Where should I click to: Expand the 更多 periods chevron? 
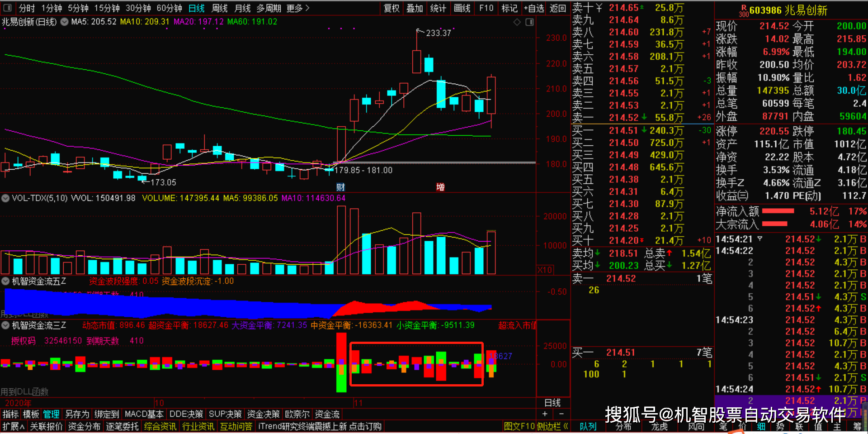(x=307, y=8)
